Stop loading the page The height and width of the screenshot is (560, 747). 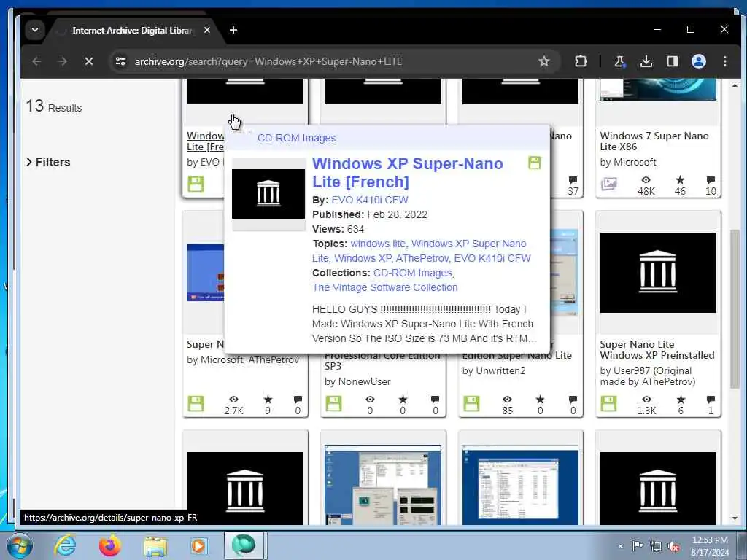tap(88, 61)
